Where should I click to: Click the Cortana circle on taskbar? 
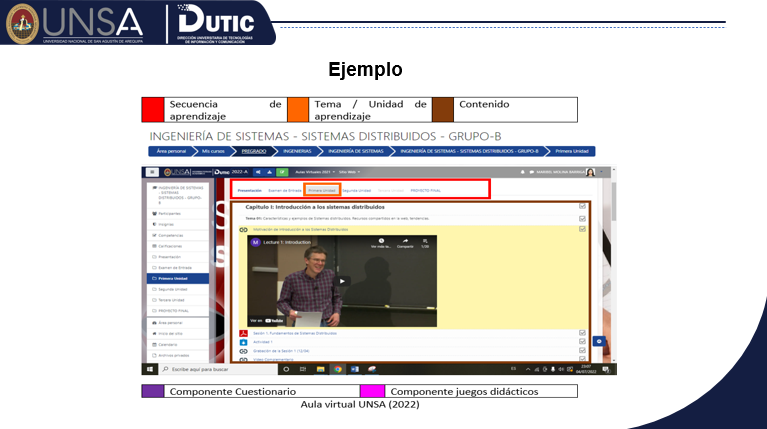[x=286, y=369]
